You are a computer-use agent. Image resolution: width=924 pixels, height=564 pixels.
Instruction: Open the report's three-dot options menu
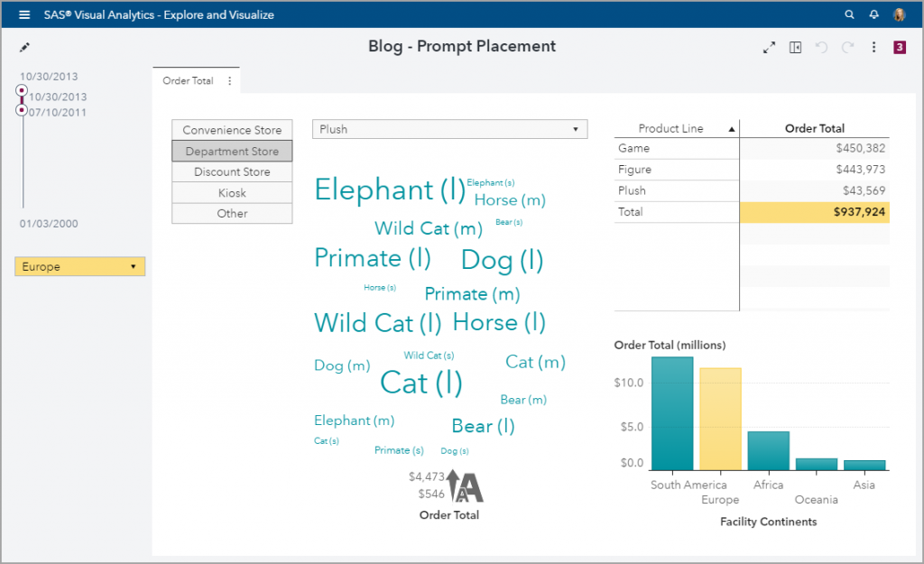pos(873,48)
